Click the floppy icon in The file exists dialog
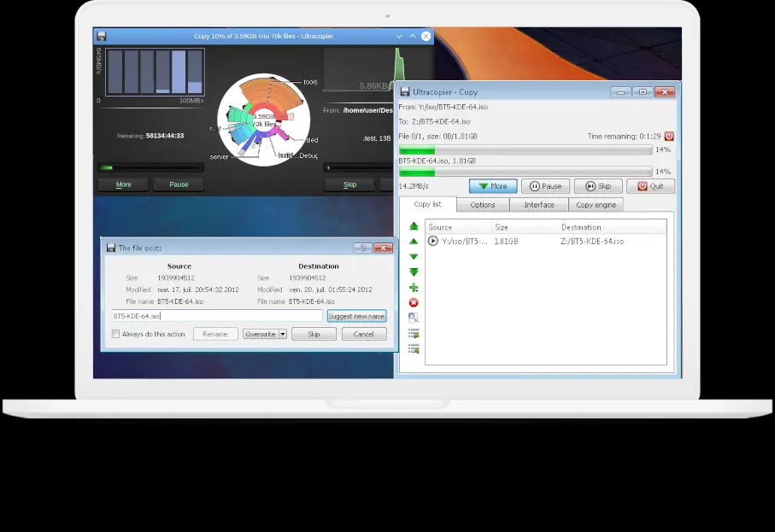 (111, 248)
